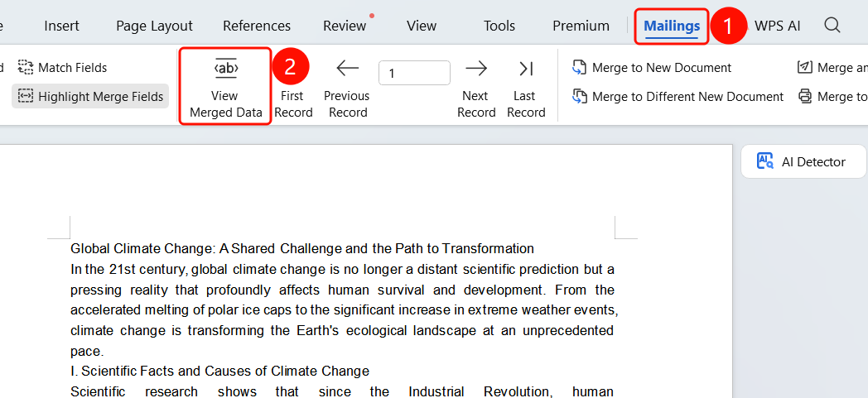Click the Match Fields icon
Viewport: 868px width, 398px height.
pos(26,68)
